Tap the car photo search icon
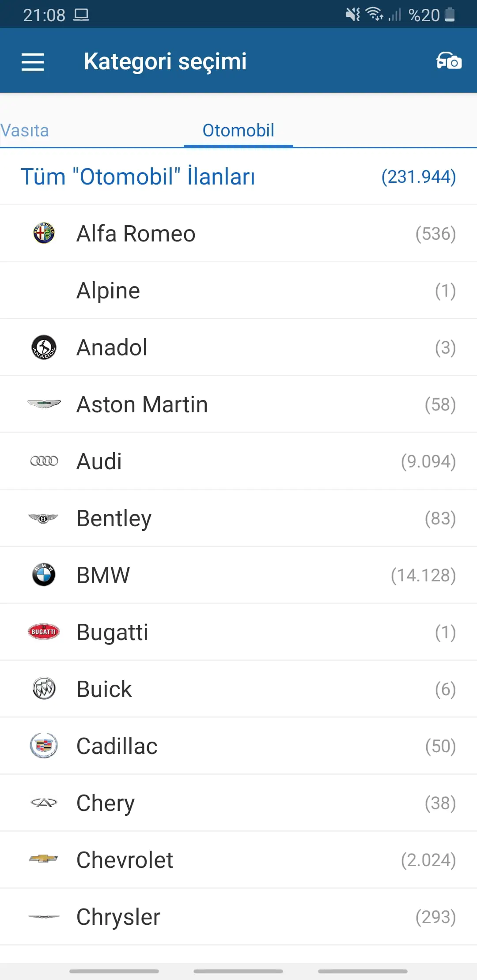Viewport: 477px width, 980px height. pyautogui.click(x=449, y=60)
